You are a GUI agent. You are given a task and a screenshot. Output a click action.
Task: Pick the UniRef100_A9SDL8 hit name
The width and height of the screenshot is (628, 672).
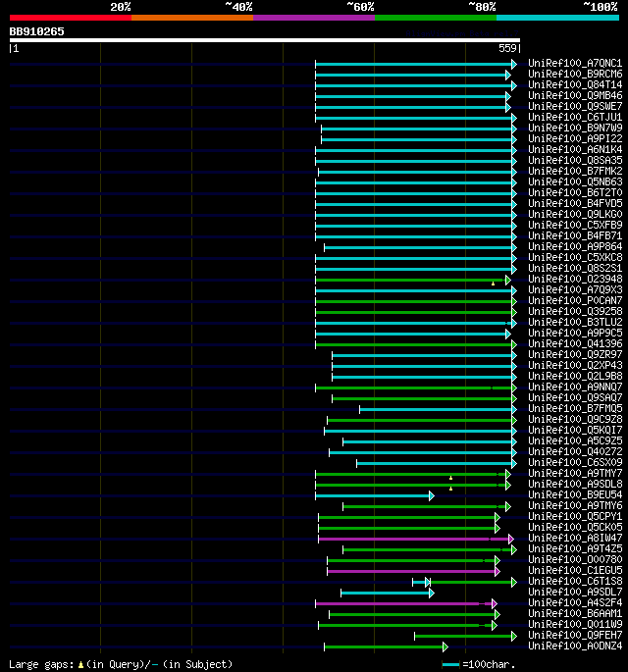(x=575, y=484)
